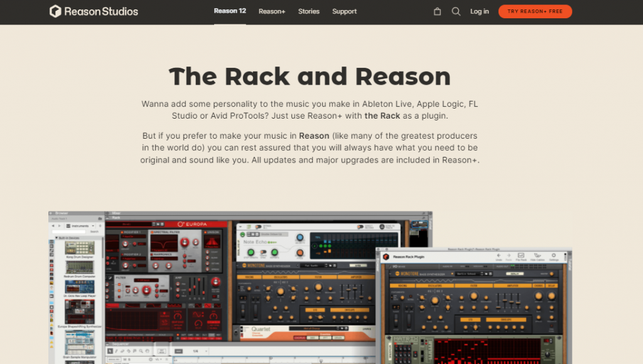Toggle the Direct Record switch
The image size is (643, 364).
(x=360, y=227)
